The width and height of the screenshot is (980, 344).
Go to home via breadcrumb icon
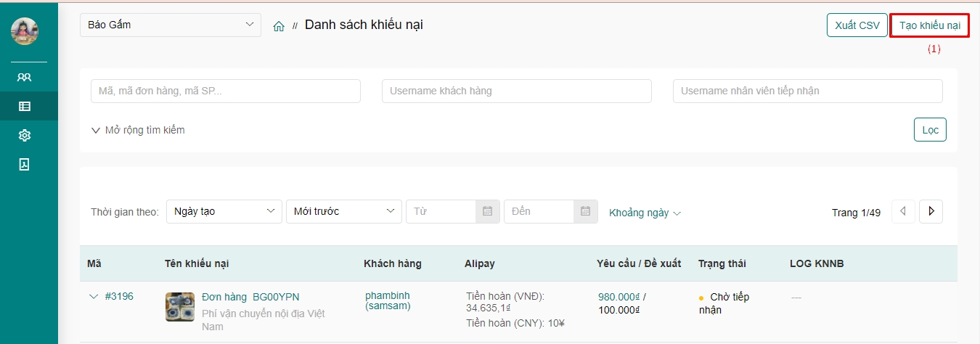279,26
